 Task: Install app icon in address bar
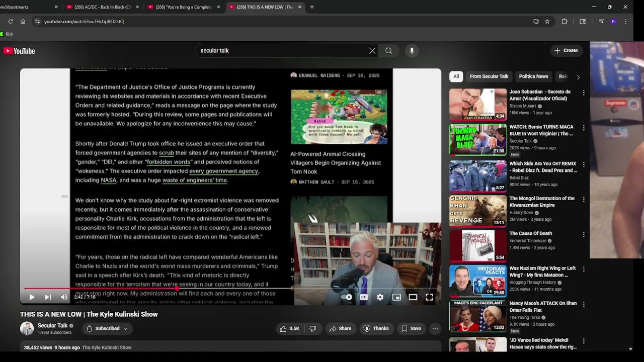(536, 22)
